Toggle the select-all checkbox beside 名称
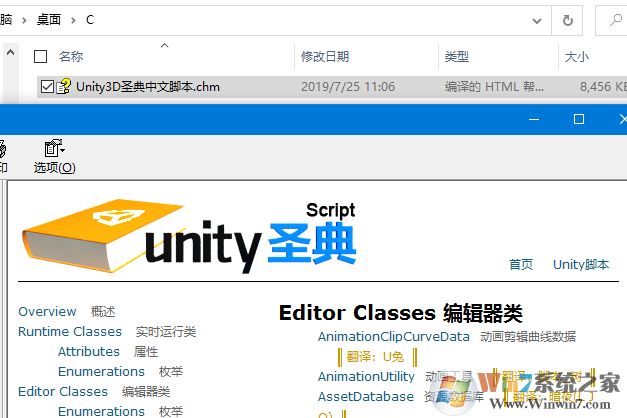Viewport: 627px width, 418px height. (40, 57)
